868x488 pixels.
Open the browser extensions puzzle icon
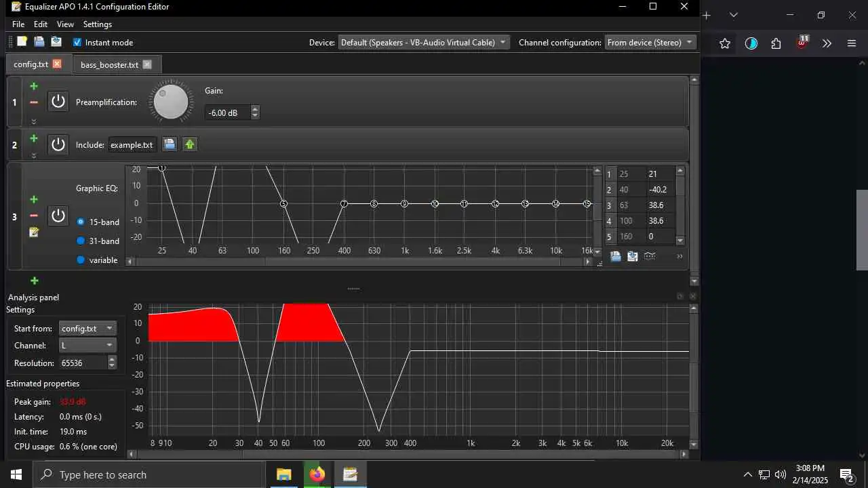pyautogui.click(x=776, y=43)
